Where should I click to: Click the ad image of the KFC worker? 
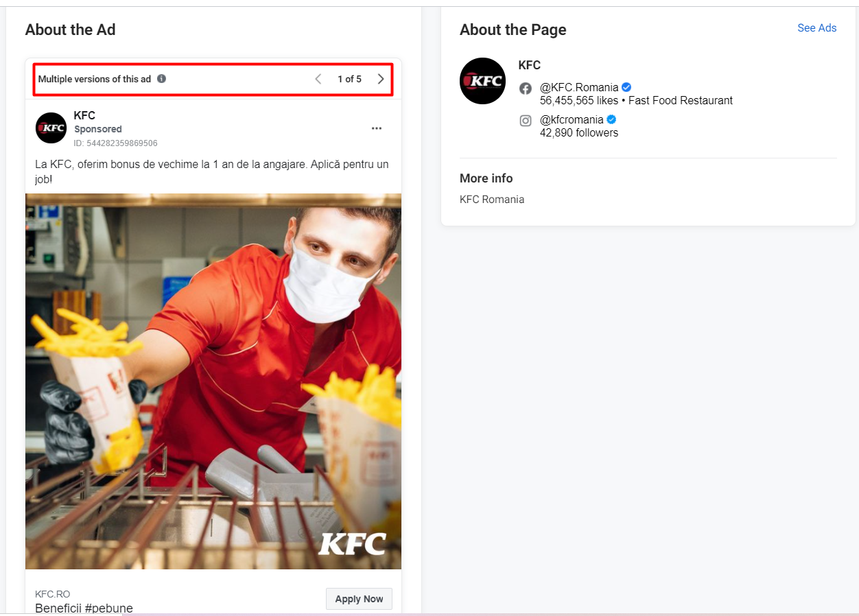213,381
